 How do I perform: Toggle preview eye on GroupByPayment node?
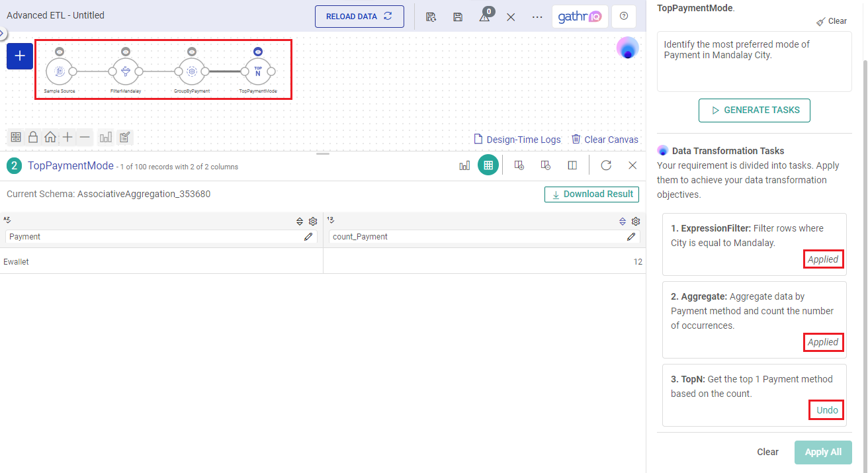[192, 52]
